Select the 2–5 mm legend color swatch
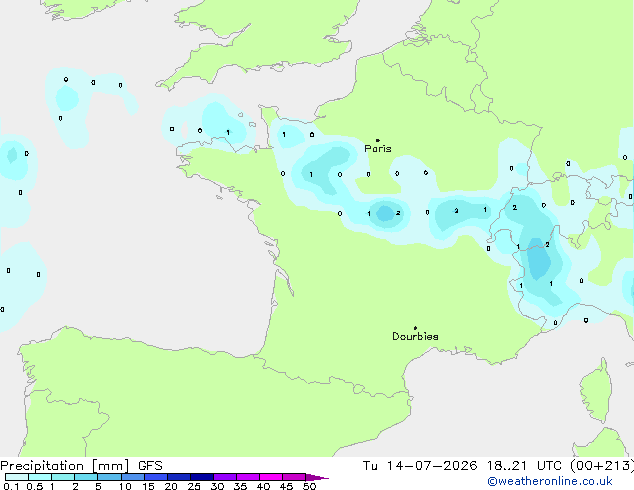Screen dimensions: 634x490 tap(86, 477)
